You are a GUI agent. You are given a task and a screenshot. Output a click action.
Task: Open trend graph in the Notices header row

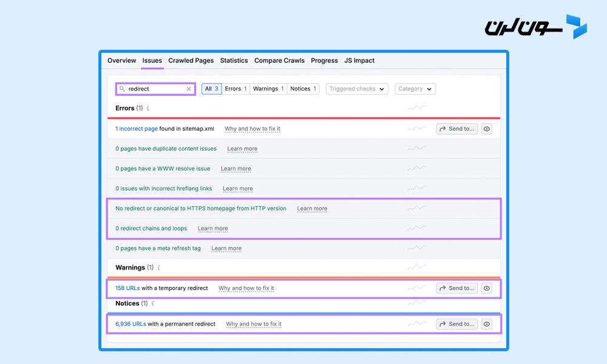pos(417,303)
